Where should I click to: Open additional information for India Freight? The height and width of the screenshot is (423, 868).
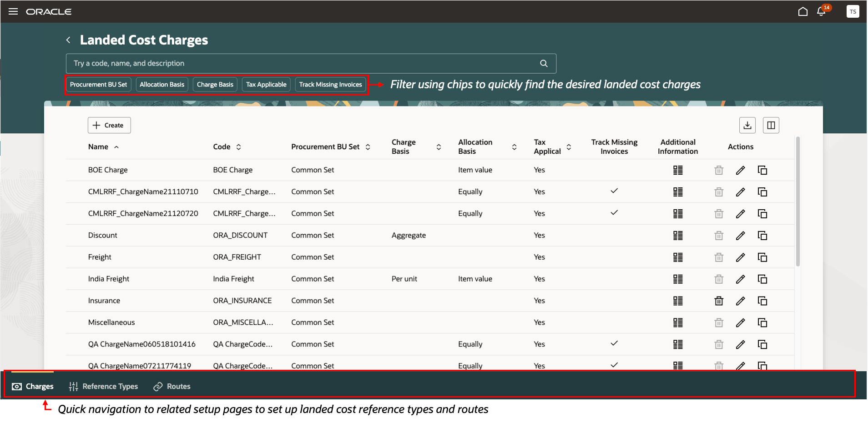coord(678,279)
